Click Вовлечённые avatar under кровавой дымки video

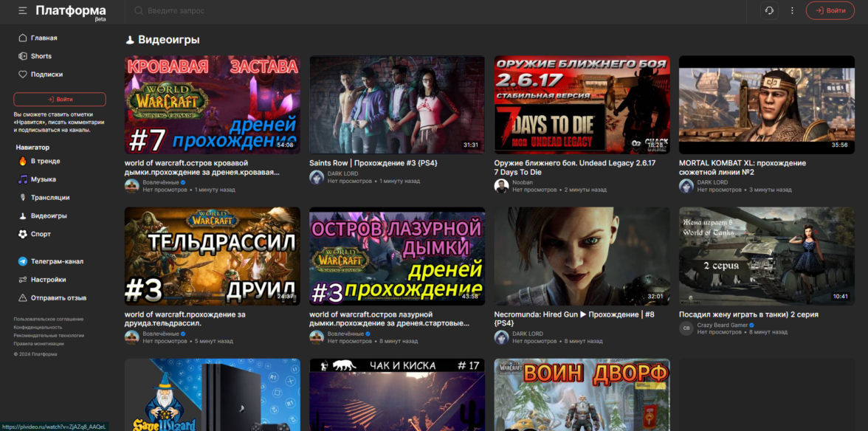(x=131, y=186)
